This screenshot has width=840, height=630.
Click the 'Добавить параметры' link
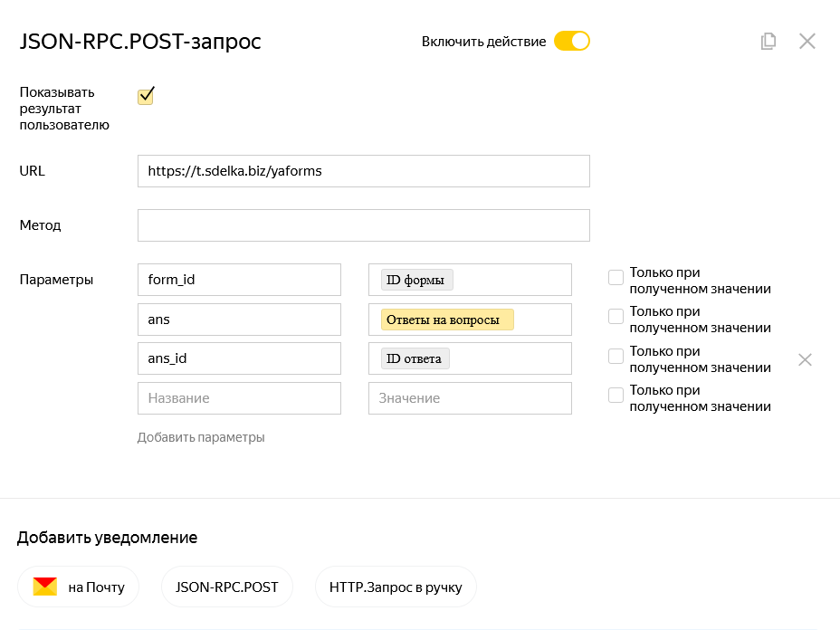pyautogui.click(x=201, y=437)
